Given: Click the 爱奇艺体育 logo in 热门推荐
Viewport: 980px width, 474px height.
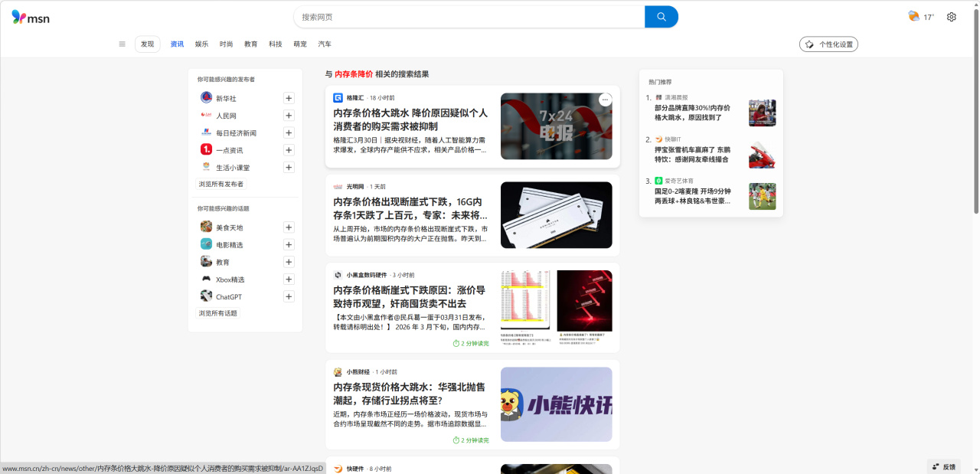Looking at the screenshot, I should 658,181.
